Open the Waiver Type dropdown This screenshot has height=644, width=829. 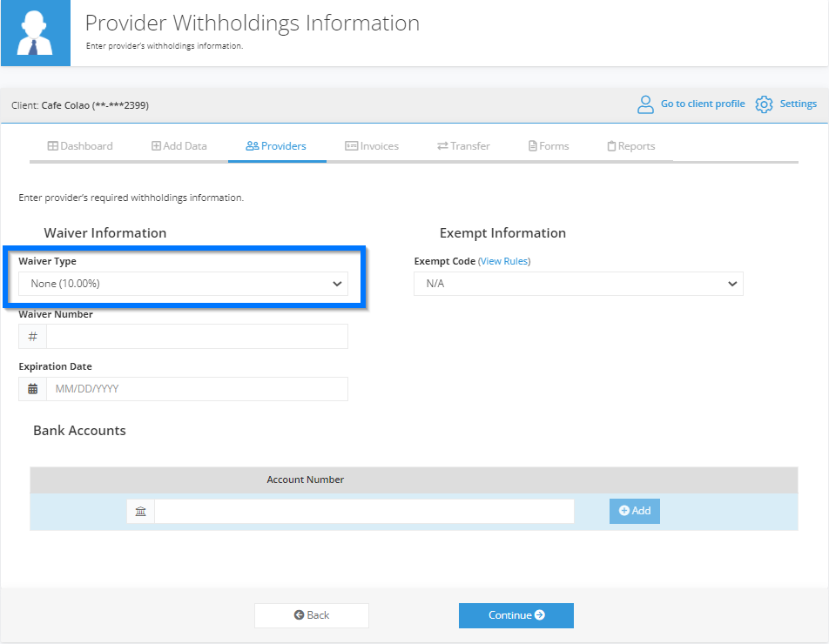(x=184, y=284)
